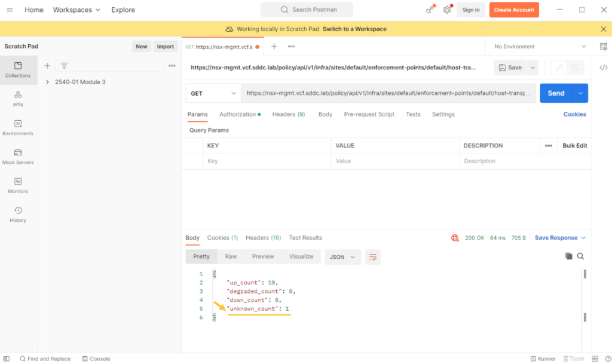Click the Create Account button
This screenshot has width=612, height=364.
(514, 10)
